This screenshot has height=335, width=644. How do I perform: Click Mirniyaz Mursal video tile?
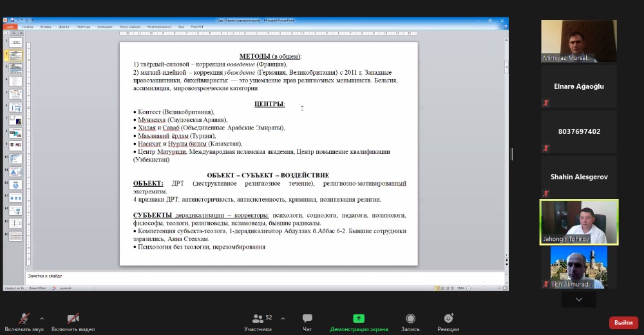click(579, 41)
